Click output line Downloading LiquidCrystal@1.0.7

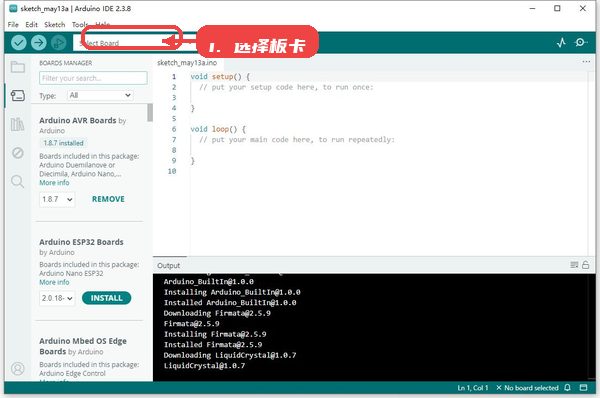pos(230,355)
